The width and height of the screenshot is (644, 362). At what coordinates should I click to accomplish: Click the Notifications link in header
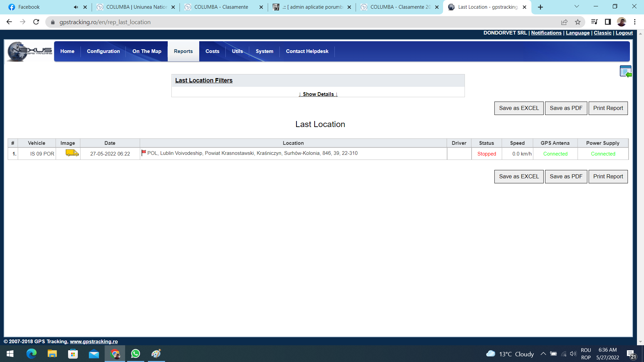tap(546, 33)
